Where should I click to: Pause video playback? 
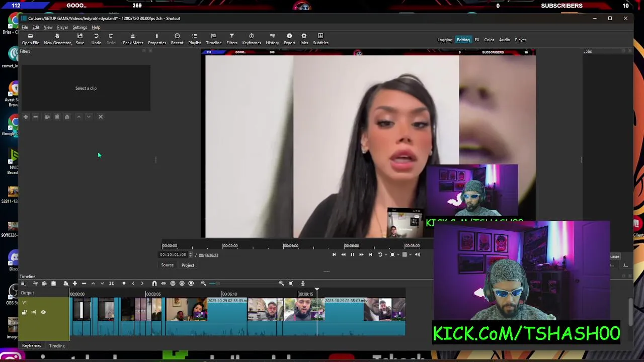352,254
